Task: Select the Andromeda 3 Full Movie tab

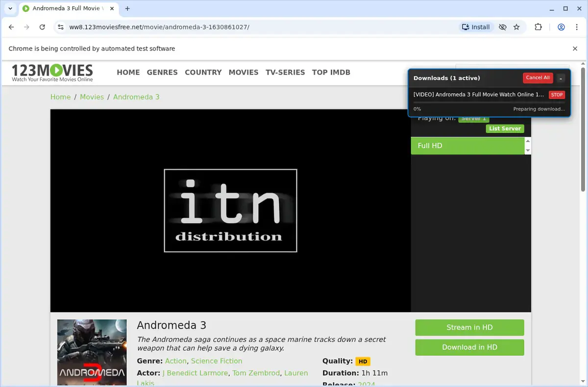Action: point(68,8)
